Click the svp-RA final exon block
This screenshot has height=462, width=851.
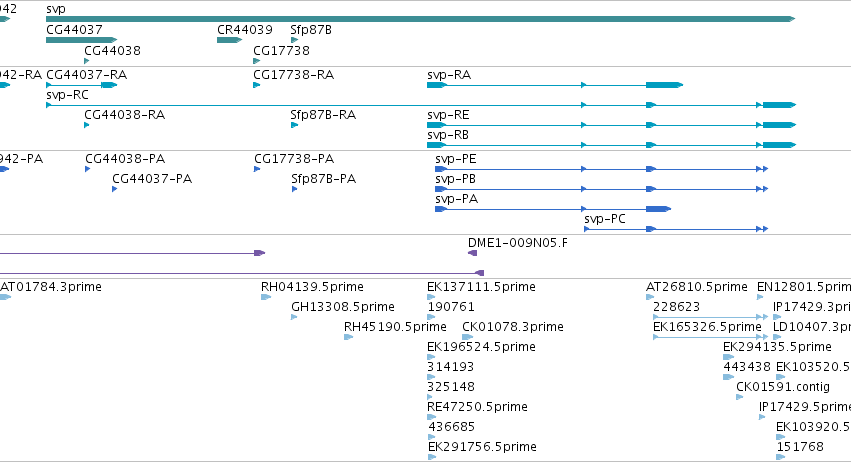664,85
